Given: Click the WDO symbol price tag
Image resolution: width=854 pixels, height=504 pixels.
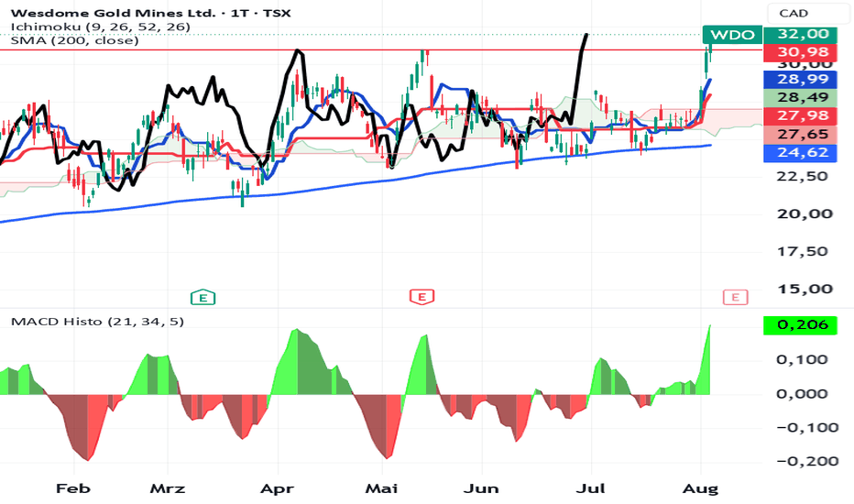Looking at the screenshot, I should point(732,35).
